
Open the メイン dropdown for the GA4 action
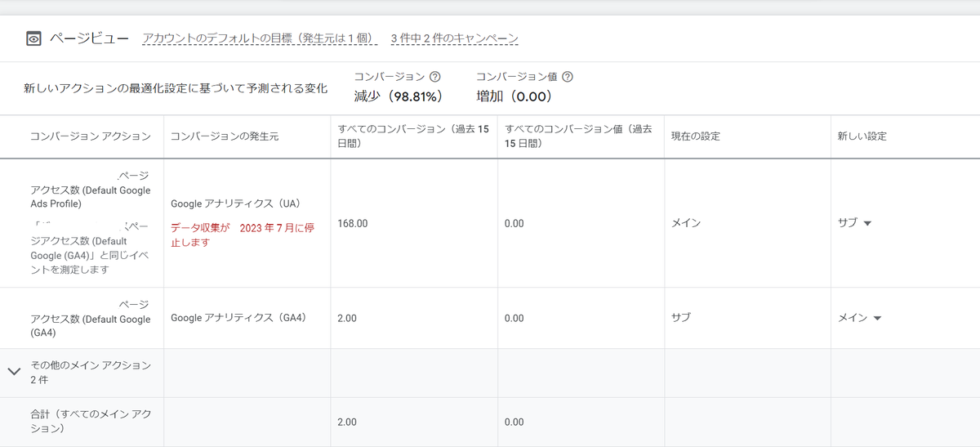click(x=860, y=318)
